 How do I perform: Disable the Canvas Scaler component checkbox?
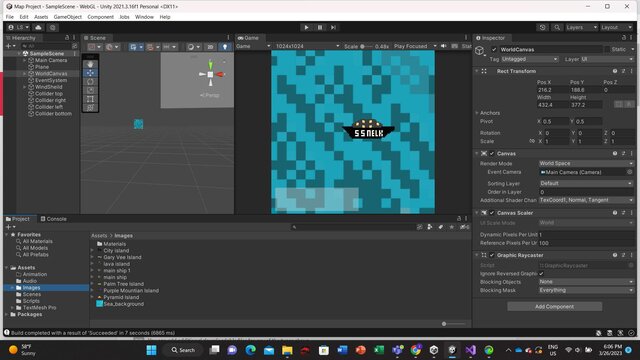point(492,213)
